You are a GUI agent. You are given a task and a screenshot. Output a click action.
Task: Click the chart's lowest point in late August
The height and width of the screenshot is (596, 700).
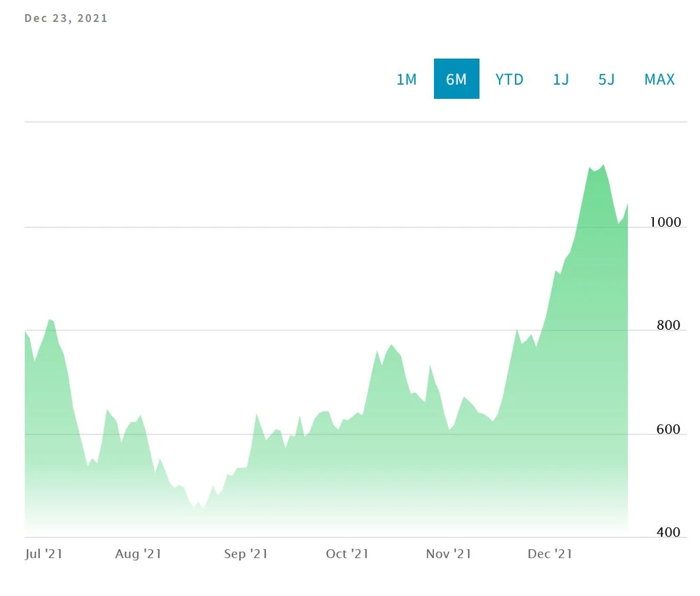[x=204, y=508]
